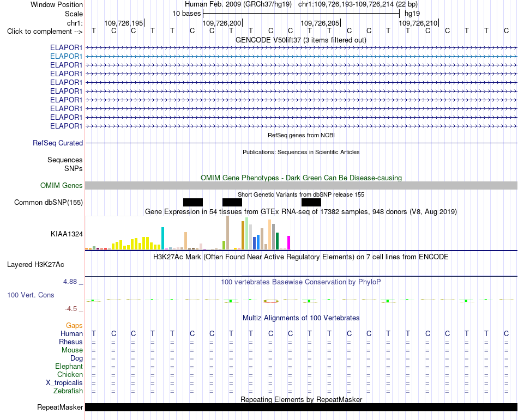The height and width of the screenshot is (420, 518).
Task: Select the Dog species label
Action: 76,358
